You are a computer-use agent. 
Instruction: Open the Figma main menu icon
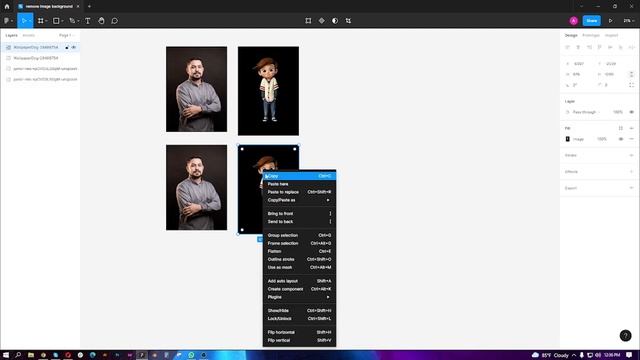point(6,20)
